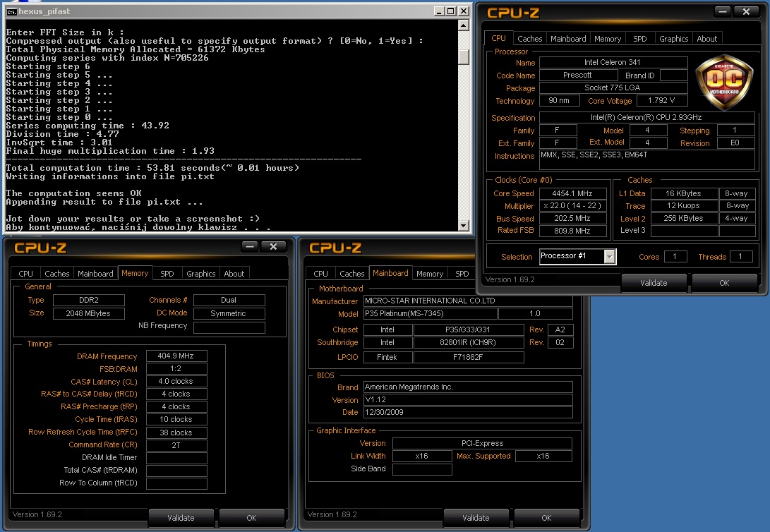Click the graphic interface version PCI-Express field
Image resolution: width=770 pixels, height=532 pixels.
(482, 443)
